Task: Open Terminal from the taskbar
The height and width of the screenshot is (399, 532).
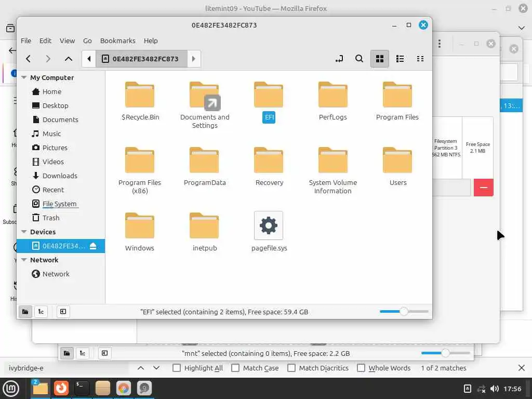Action: [82, 388]
